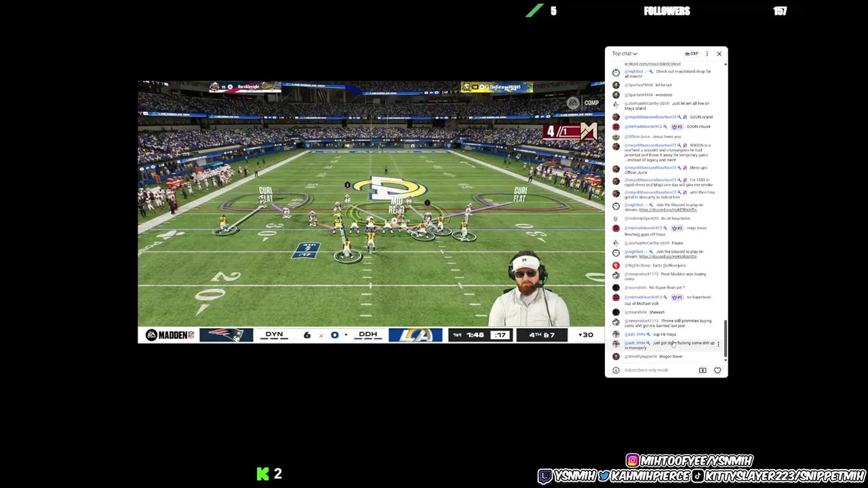Click the Patriots team logo on scorebar
Viewport: 868px width, 488px height.
226,335
